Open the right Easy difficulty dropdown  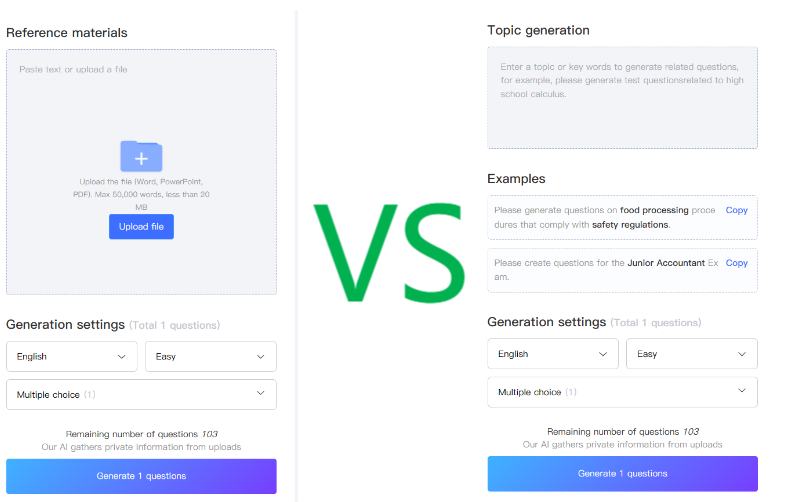pos(692,354)
